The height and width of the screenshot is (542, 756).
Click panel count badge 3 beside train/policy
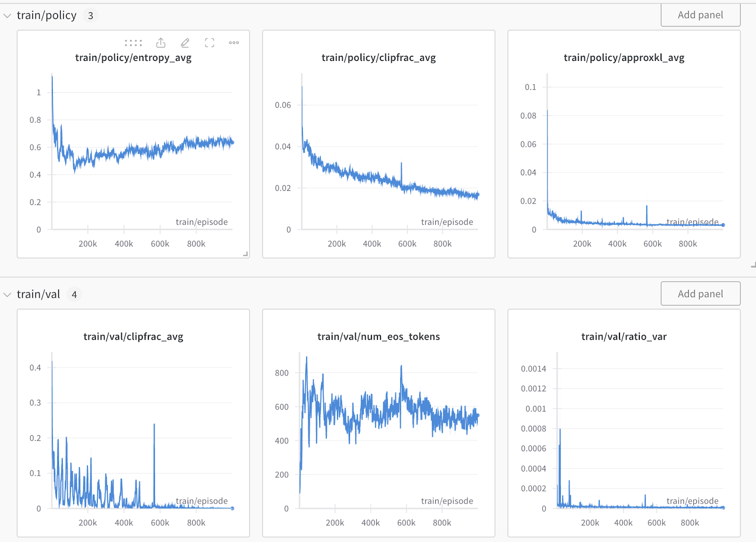coord(90,16)
